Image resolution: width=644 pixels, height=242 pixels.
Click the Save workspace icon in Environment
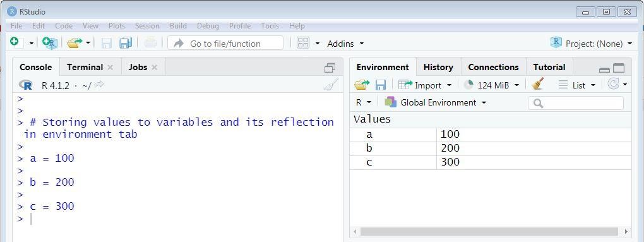381,85
